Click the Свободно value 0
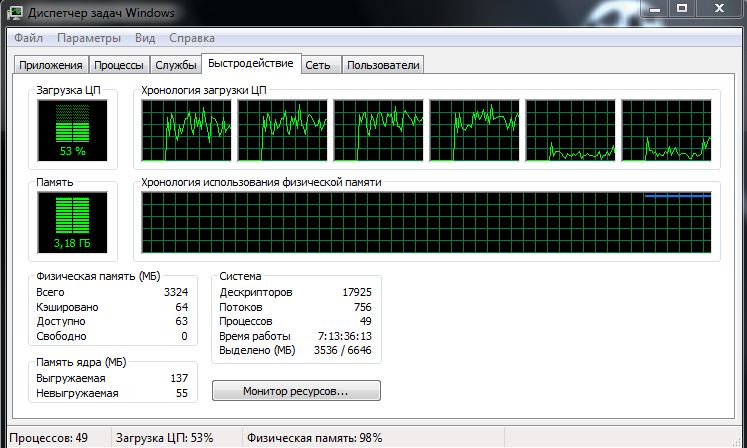The image size is (747, 448). click(x=184, y=336)
